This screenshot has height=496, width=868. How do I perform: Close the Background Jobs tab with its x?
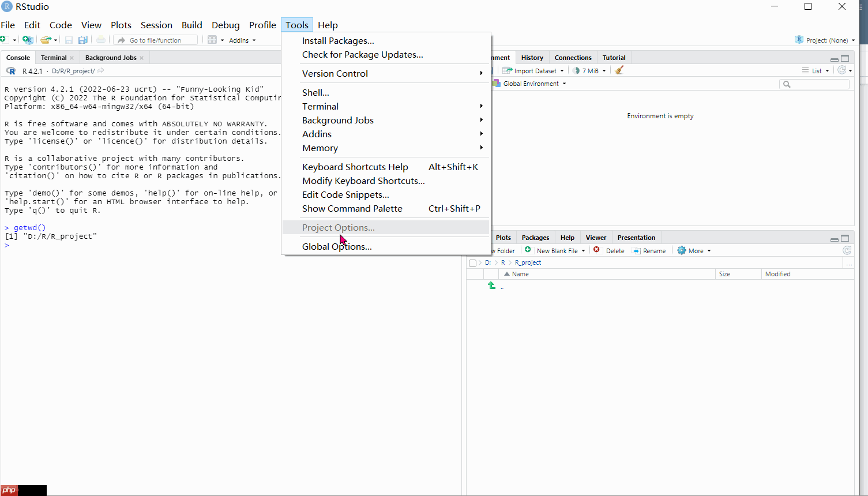(141, 58)
